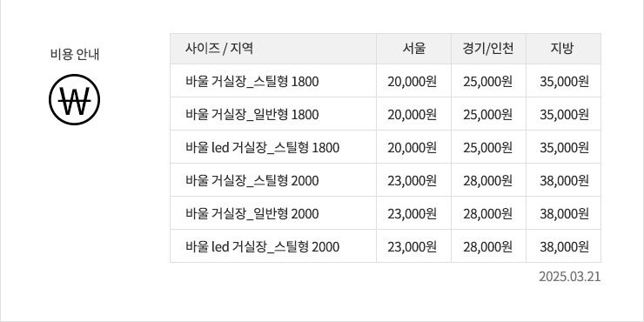Select row 바울 거실장_일반형 2000
The image size is (644, 322).
(386, 213)
